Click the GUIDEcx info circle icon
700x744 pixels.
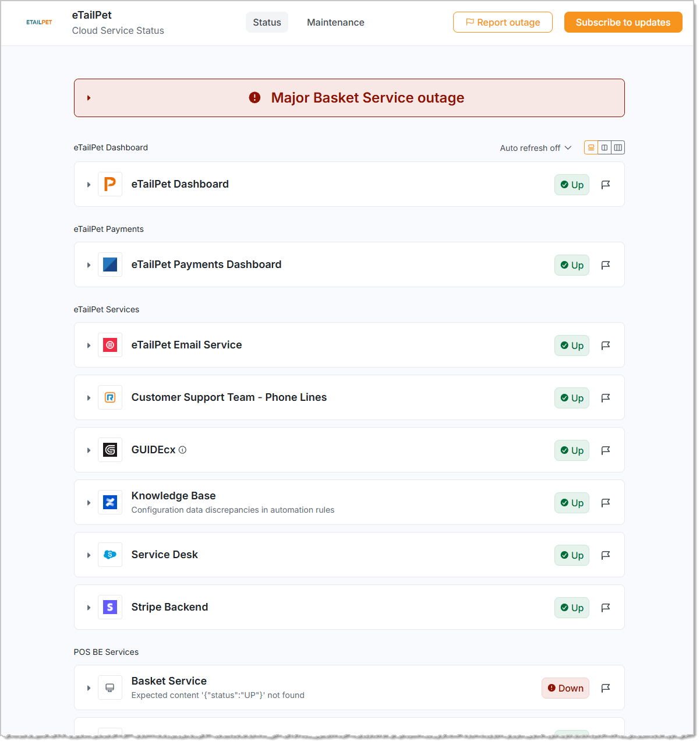click(182, 450)
